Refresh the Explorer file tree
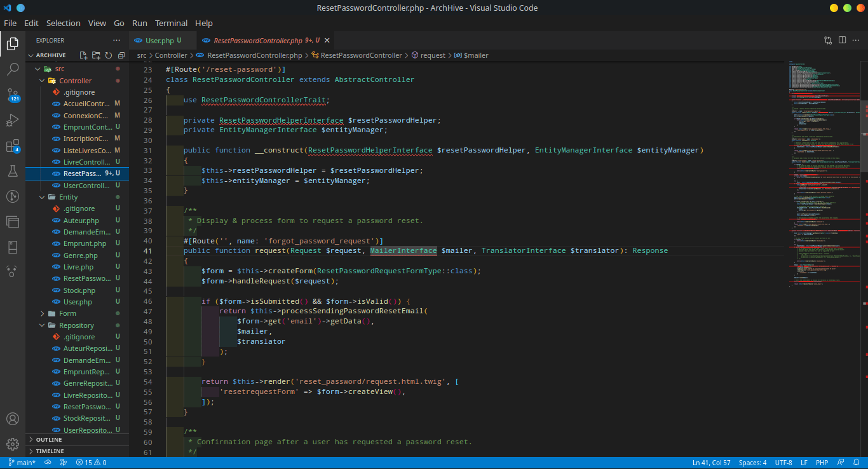This screenshot has height=469, width=868. point(108,56)
